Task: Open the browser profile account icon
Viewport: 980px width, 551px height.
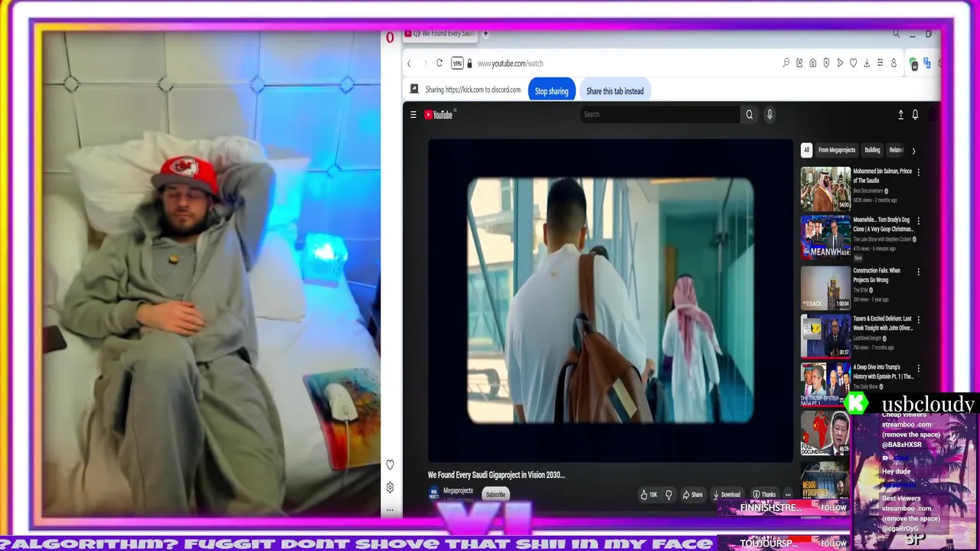Action: (x=893, y=64)
